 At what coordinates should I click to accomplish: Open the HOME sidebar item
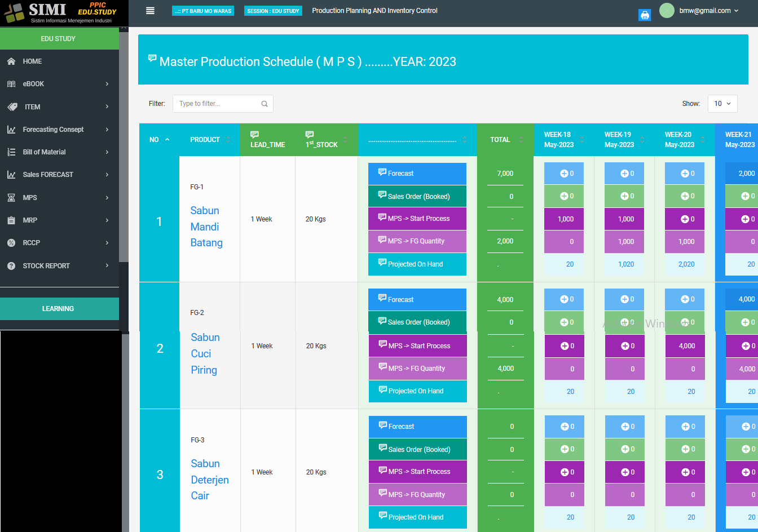32,61
